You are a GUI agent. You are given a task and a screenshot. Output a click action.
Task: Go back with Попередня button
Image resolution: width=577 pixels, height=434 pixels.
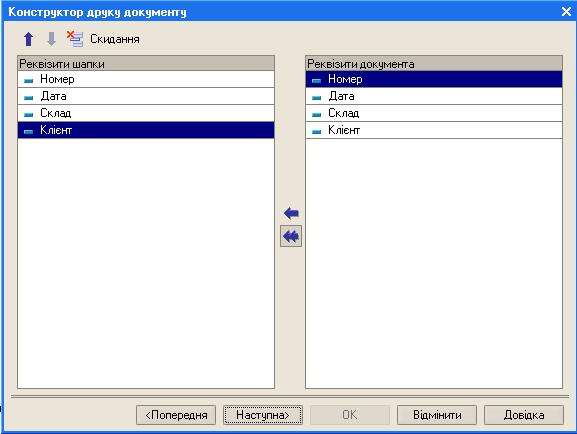[x=176, y=415]
